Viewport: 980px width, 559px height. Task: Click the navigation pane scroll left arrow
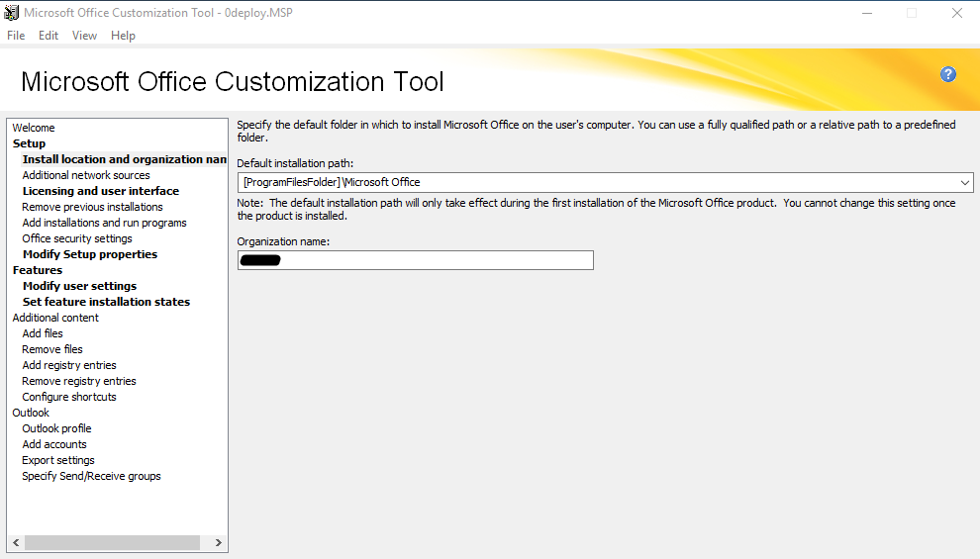point(16,543)
